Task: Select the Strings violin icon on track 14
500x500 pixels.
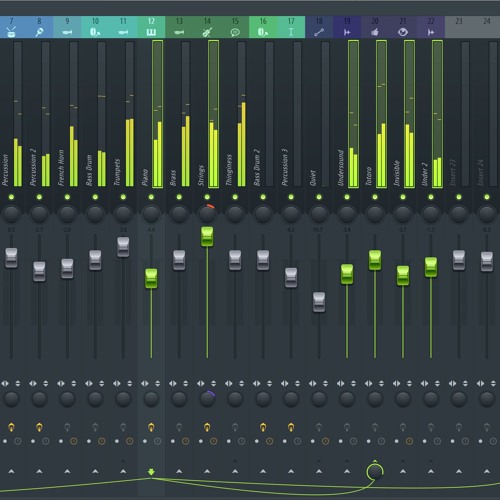Action: click(x=207, y=32)
